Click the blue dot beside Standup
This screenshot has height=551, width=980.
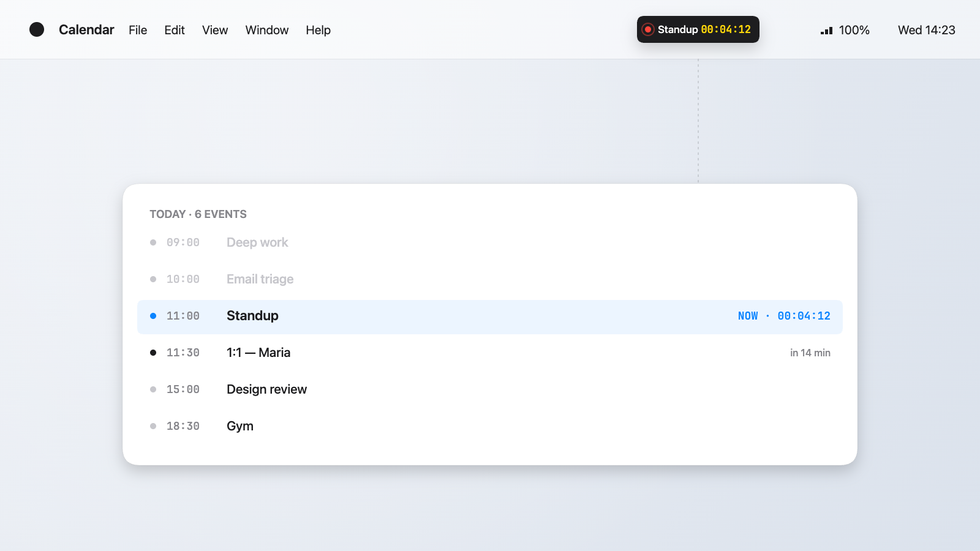point(153,316)
